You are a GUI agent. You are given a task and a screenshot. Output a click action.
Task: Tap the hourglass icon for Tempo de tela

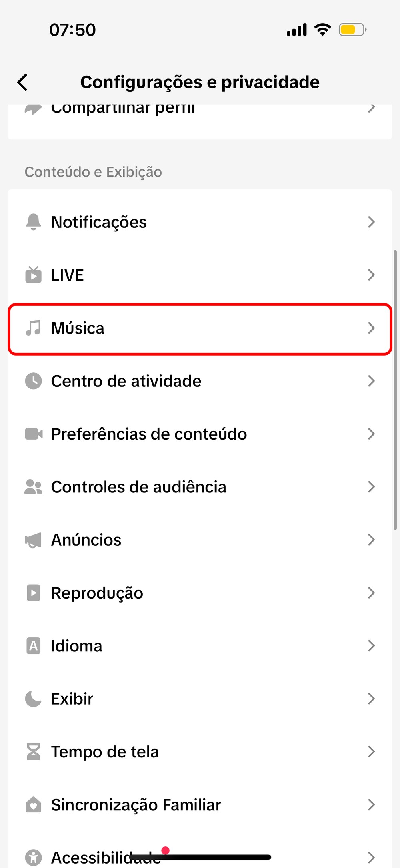[x=33, y=751]
